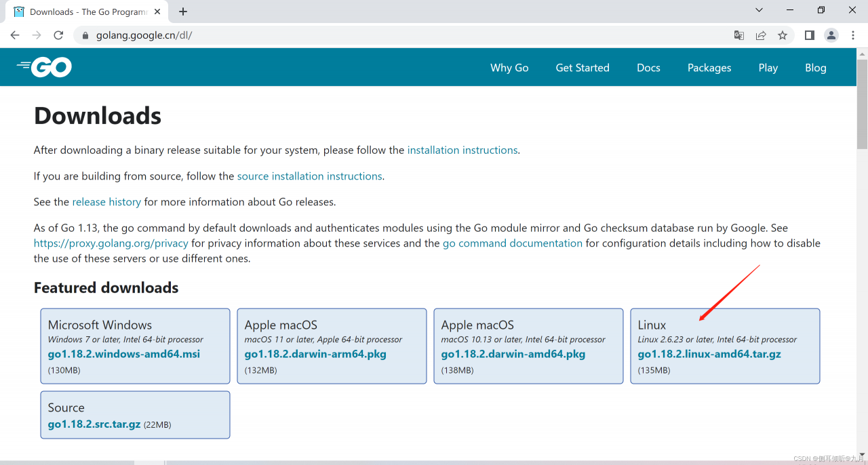The height and width of the screenshot is (465, 868).
Task: Click 'macOS 11 or later' description text
Action: (x=323, y=340)
